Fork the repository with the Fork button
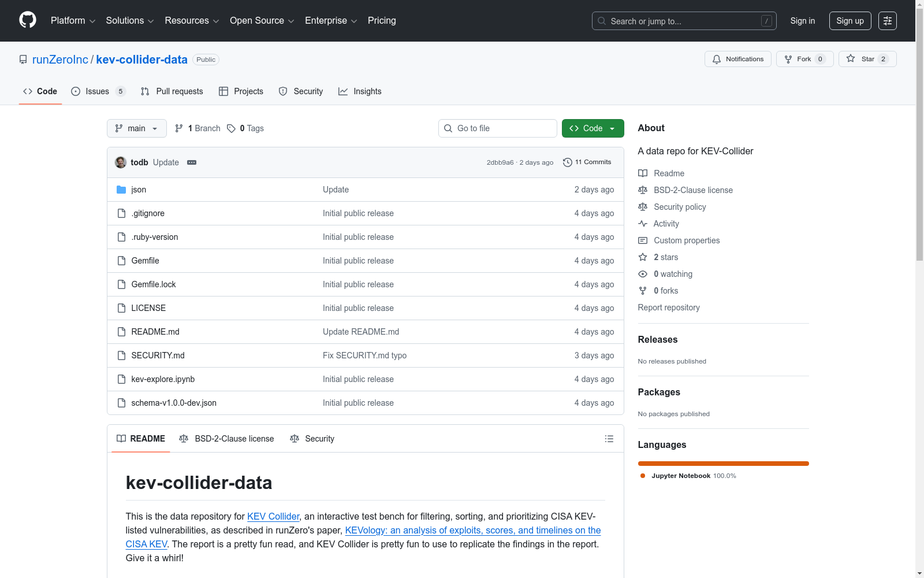The height and width of the screenshot is (578, 924). point(804,59)
